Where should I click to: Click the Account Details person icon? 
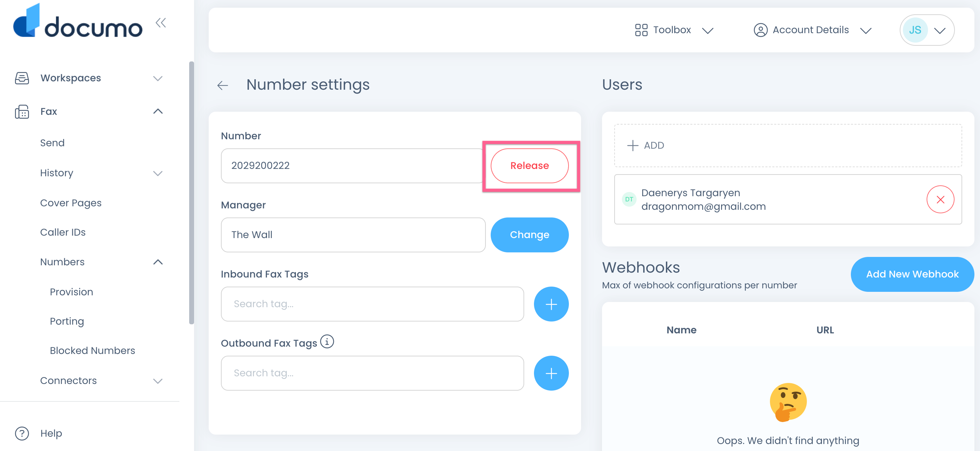click(x=760, y=30)
